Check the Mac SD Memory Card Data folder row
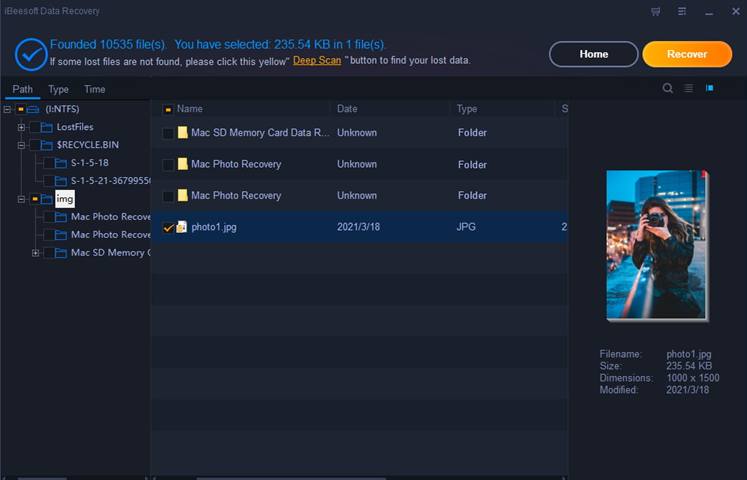 click(168, 133)
